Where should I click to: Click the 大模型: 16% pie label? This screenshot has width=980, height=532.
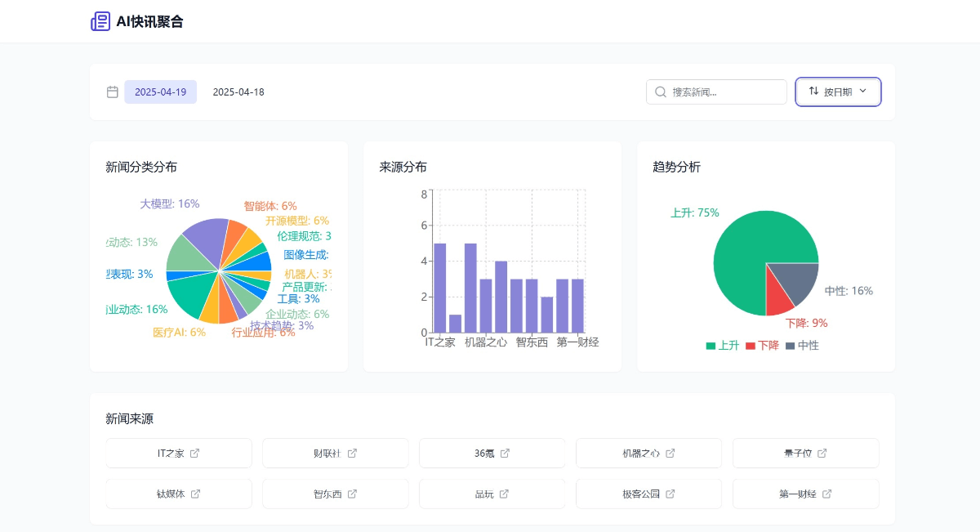coord(170,203)
